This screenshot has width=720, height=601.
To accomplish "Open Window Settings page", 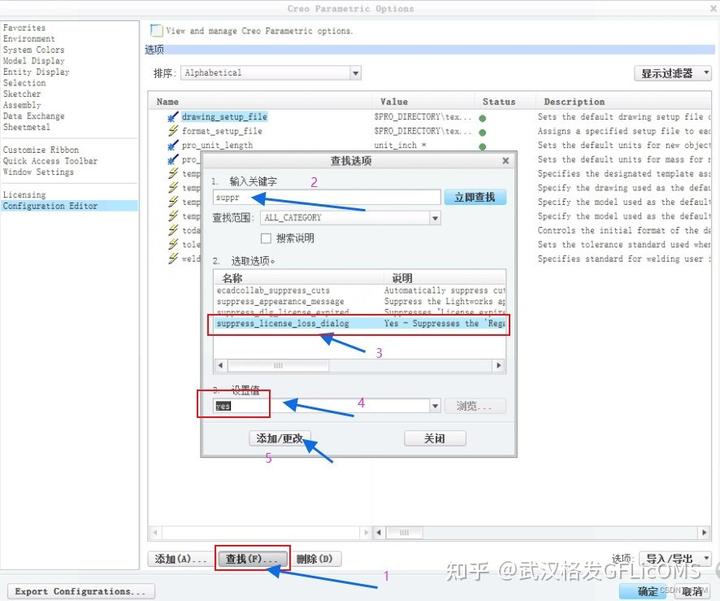I will [x=38, y=172].
